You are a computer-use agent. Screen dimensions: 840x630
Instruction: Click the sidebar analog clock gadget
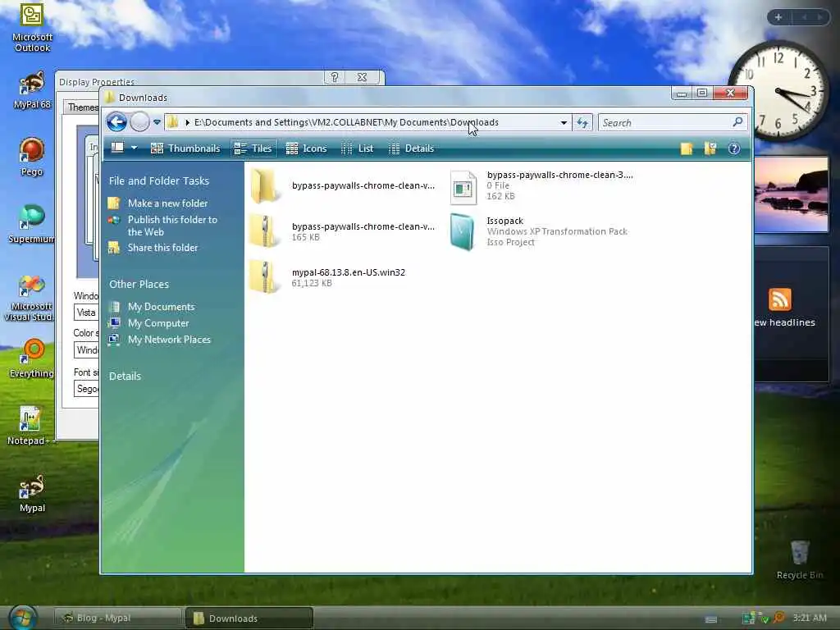778,91
